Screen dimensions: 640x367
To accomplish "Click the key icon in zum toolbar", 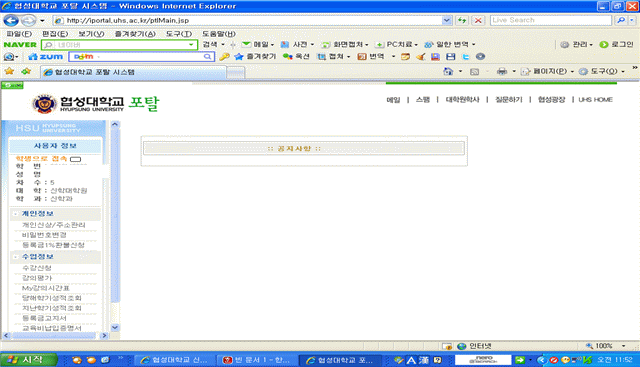I will tap(224, 57).
